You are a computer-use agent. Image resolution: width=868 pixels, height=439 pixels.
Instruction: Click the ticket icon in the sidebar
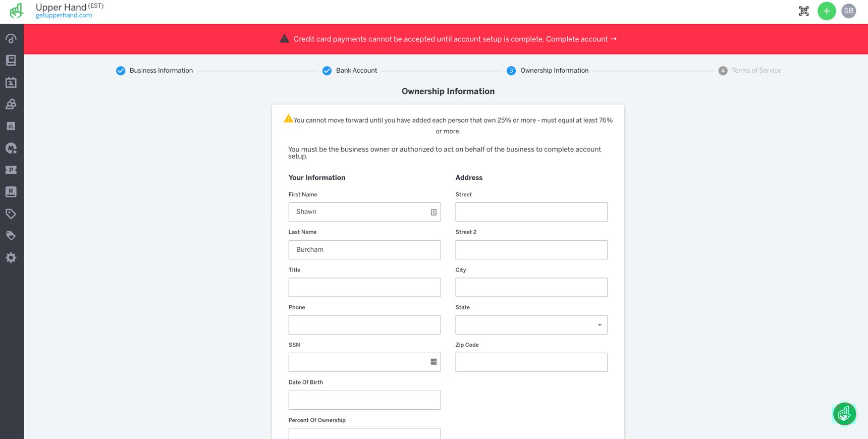click(11, 170)
